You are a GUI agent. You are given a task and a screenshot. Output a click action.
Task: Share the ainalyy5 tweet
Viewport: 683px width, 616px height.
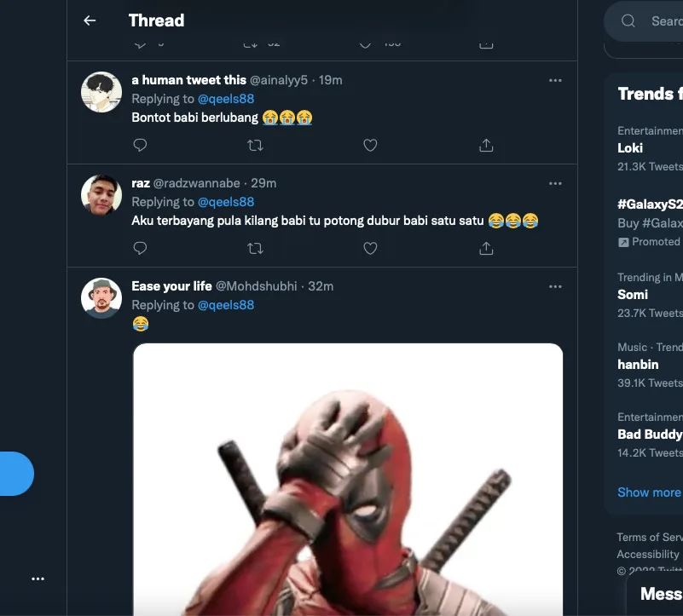pos(486,146)
